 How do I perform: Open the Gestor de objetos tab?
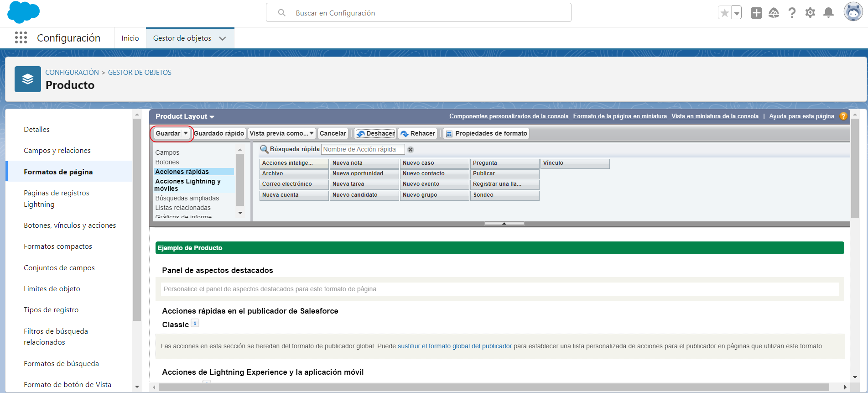(x=182, y=38)
